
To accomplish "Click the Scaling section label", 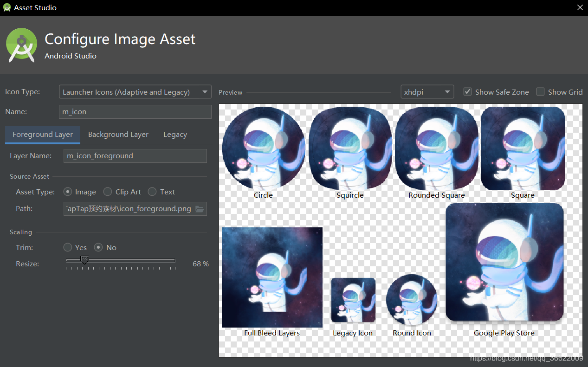I will pyautogui.click(x=21, y=232).
